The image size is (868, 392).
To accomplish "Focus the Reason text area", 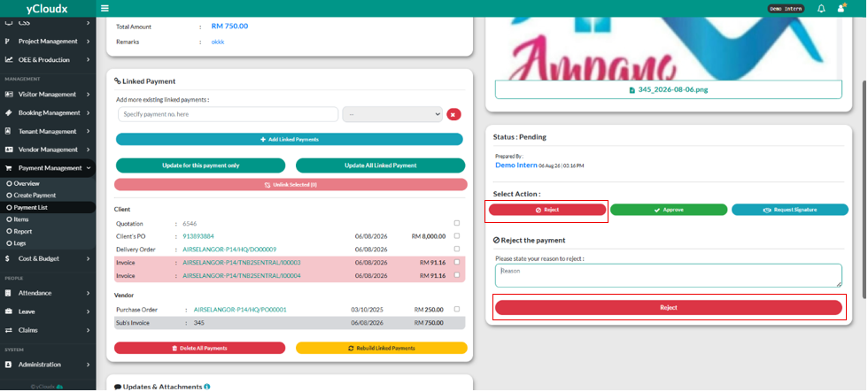I will [x=669, y=275].
